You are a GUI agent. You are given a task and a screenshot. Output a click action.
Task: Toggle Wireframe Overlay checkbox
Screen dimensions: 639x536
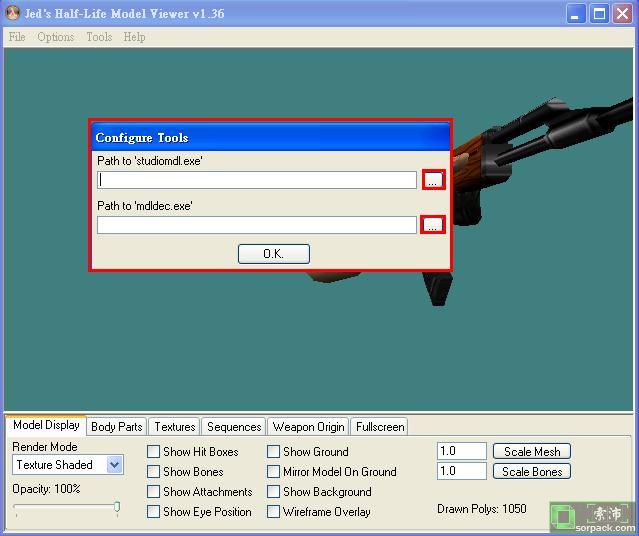[x=273, y=512]
